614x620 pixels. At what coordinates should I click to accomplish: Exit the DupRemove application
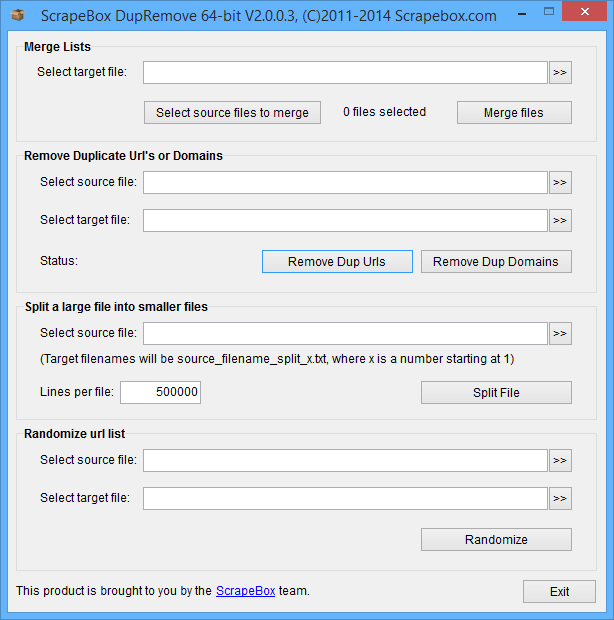559,591
